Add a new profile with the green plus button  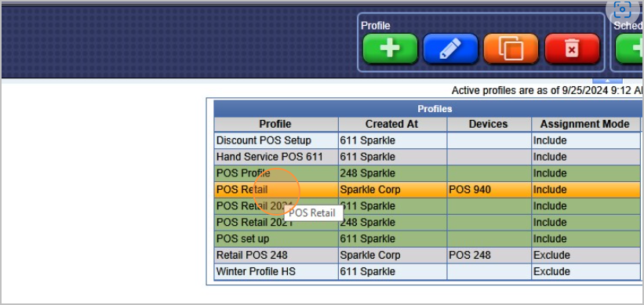pos(390,49)
